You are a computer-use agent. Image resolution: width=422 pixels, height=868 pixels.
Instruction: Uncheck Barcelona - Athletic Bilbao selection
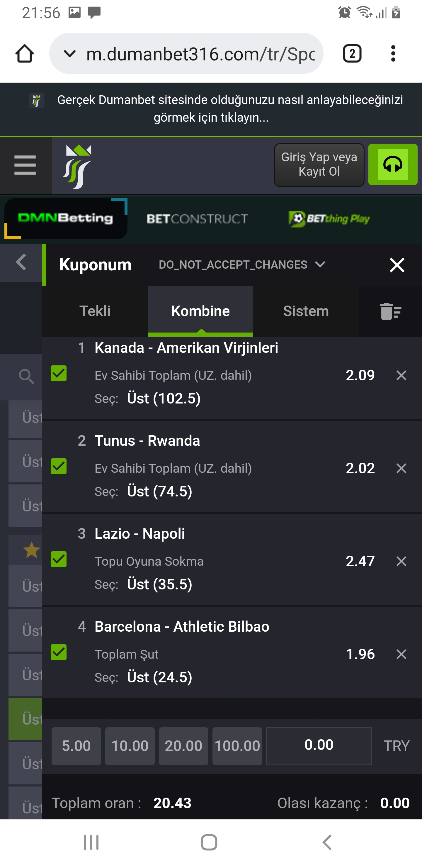click(x=59, y=652)
